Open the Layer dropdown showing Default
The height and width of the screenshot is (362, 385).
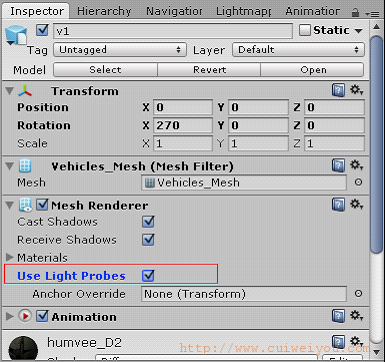298,50
